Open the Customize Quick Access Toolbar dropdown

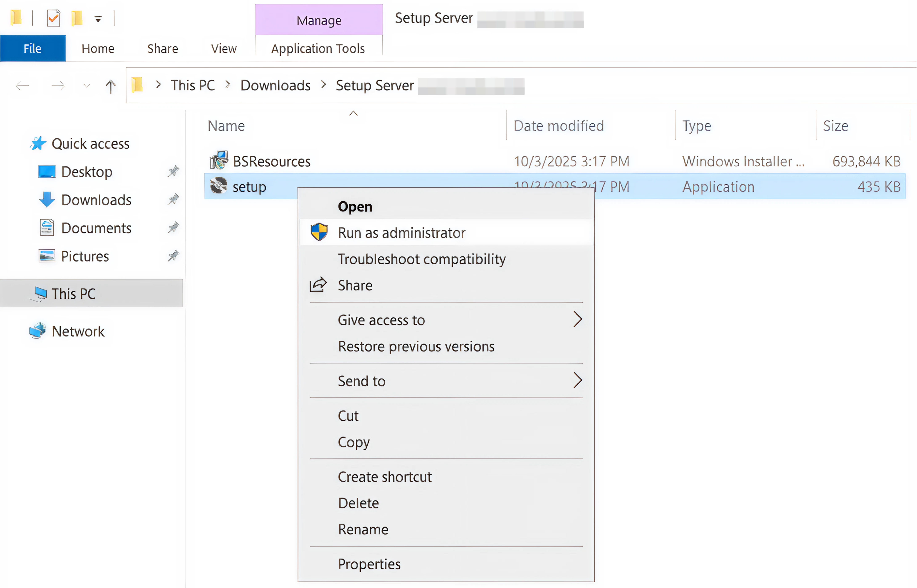(x=98, y=19)
